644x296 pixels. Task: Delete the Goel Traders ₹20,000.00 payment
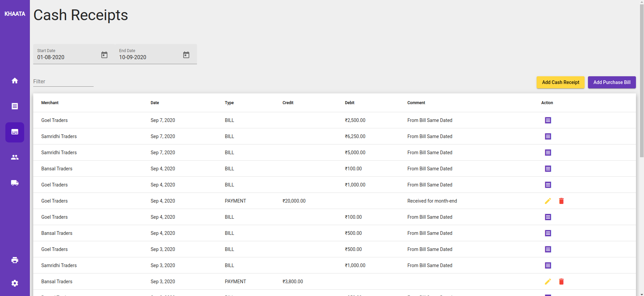pos(561,201)
